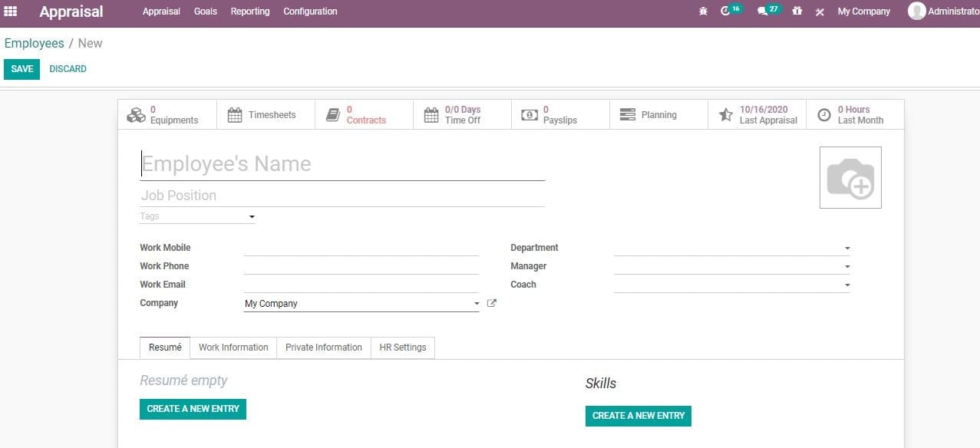Image resolution: width=980 pixels, height=448 pixels.
Task: Click into the Work Phone field
Action: 361,266
